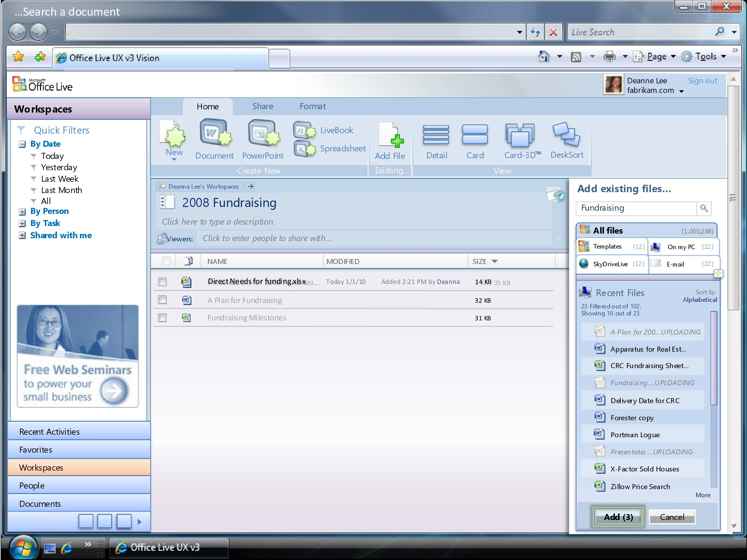The image size is (747, 560).
Task: Click the Show Desktop quick launch icon
Action: click(50, 548)
